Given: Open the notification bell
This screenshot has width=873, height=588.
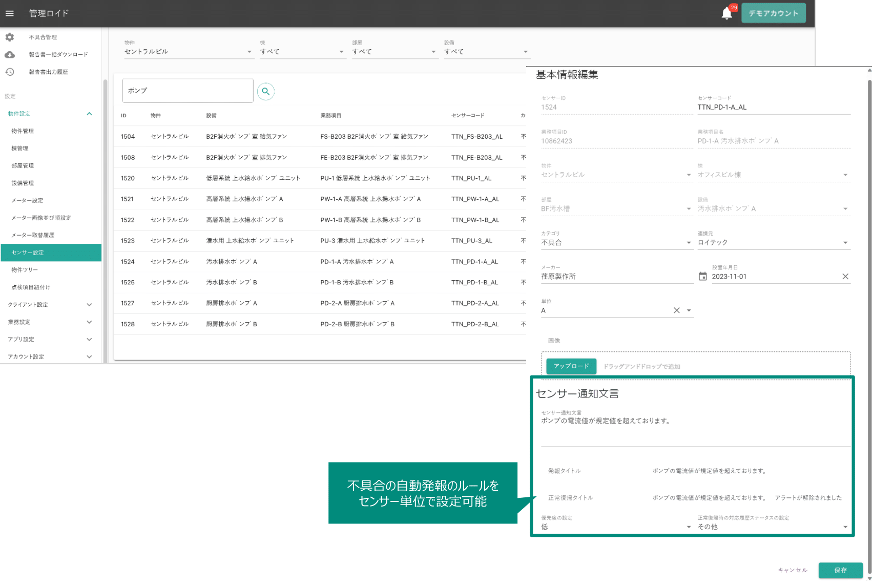Looking at the screenshot, I should (x=726, y=13).
